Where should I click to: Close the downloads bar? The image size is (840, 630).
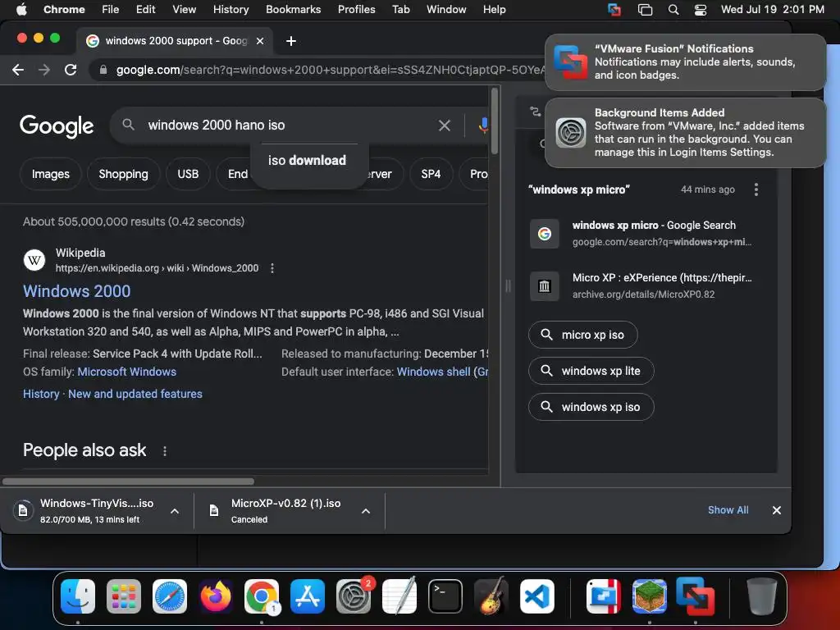(776, 510)
